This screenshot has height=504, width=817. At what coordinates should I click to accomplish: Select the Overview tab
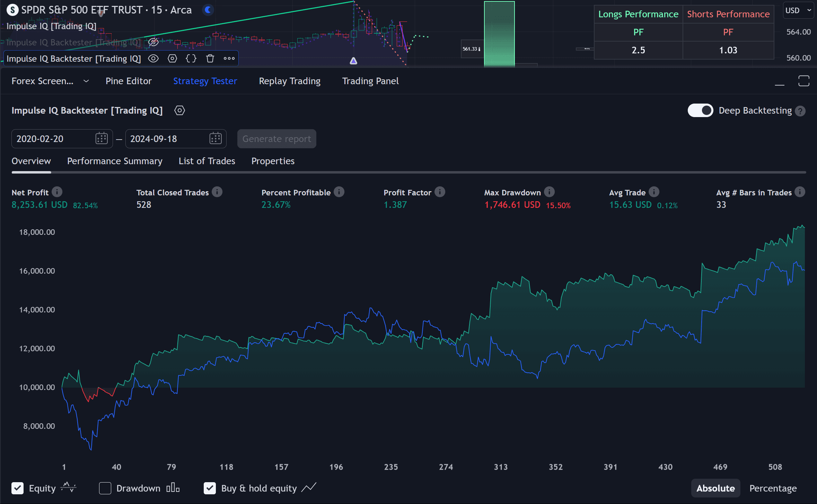click(31, 161)
